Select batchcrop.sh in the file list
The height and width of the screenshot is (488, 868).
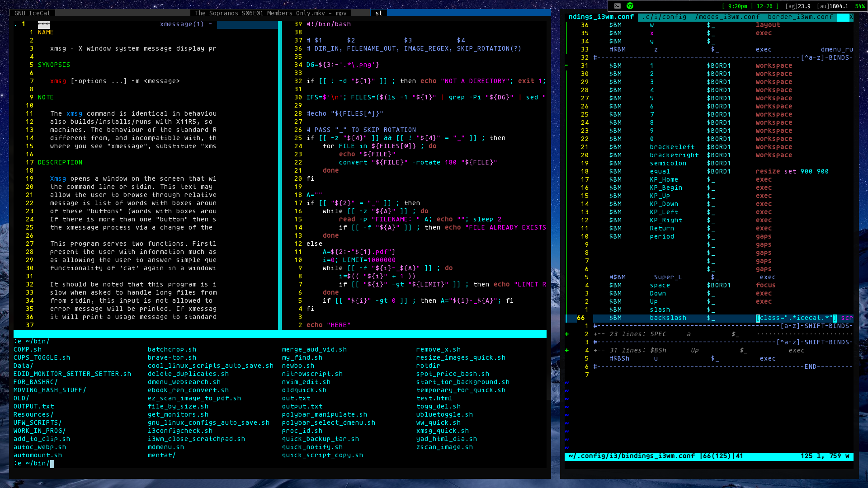tap(172, 350)
